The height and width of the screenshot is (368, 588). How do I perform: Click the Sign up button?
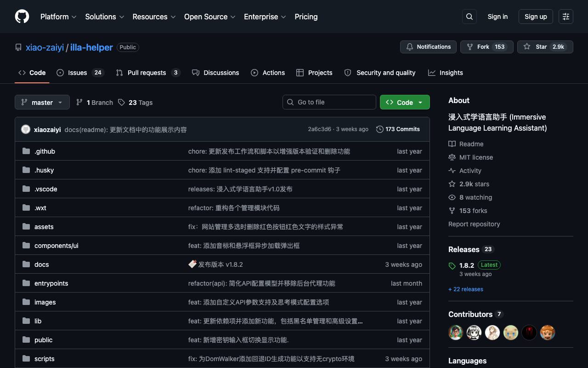tap(536, 17)
